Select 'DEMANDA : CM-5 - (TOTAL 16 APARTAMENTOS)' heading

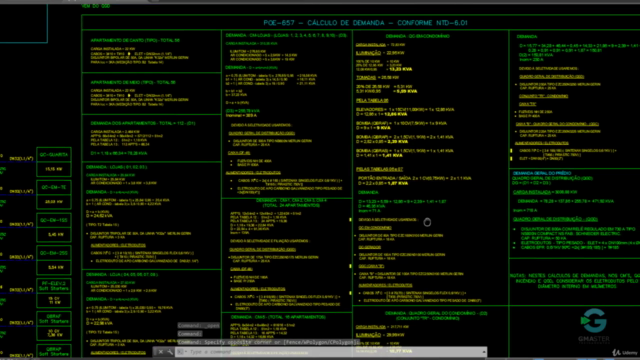[x=278, y=317]
